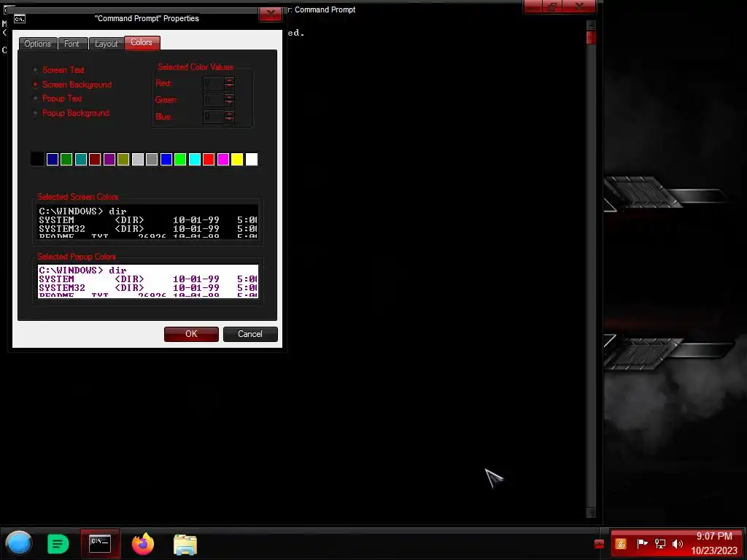The width and height of the screenshot is (747, 560).
Task: Click Command Prompt window scrollbar down arrow
Action: [x=591, y=513]
